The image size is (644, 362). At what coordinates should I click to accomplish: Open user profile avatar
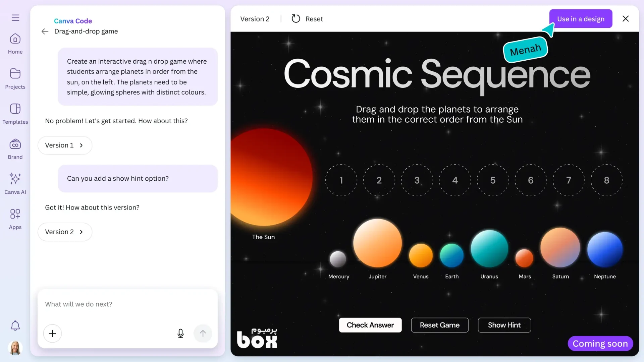click(15, 348)
